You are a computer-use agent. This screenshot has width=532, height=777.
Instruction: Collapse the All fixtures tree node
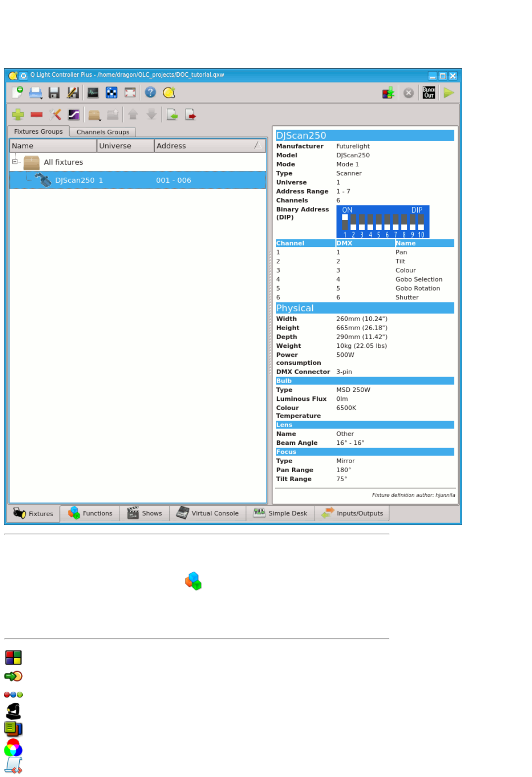[15, 162]
